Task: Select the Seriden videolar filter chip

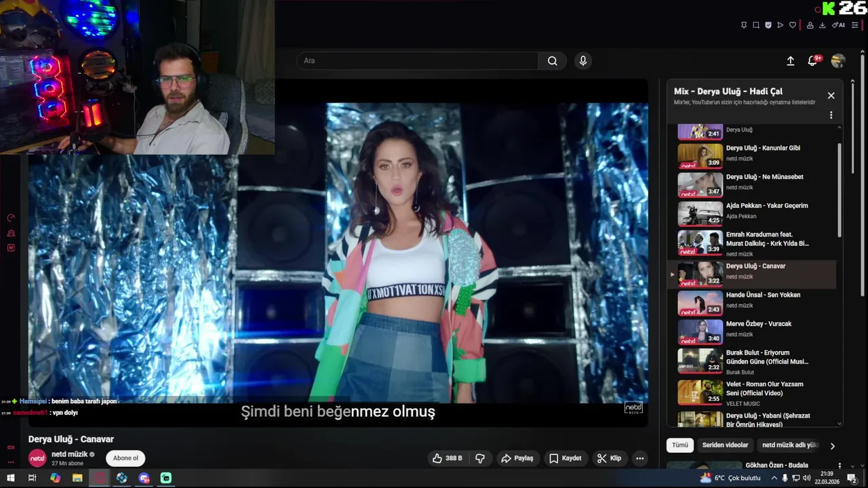Action: pos(725,445)
